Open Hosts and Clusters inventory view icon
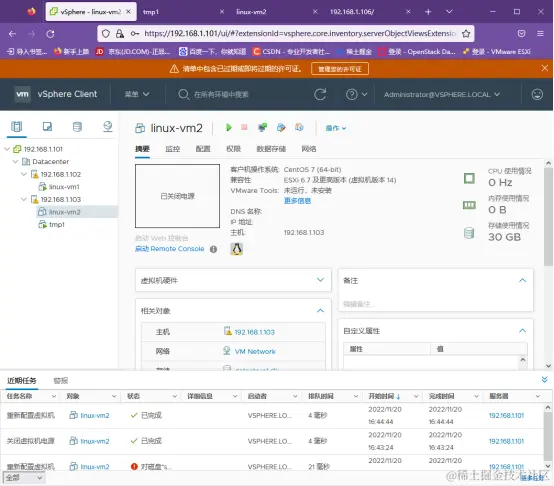This screenshot has height=486, width=554. 17,126
